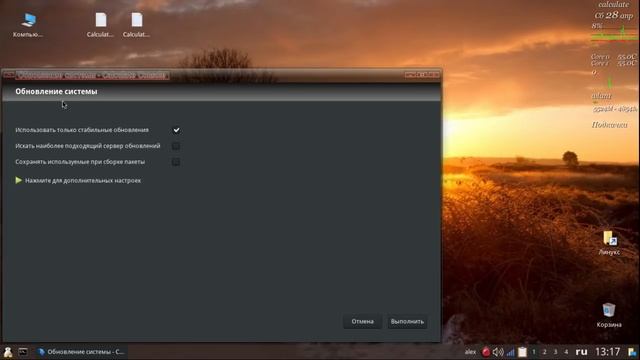Click the Выполнить button
Image resolution: width=640 pixels, height=360 pixels.
point(407,322)
